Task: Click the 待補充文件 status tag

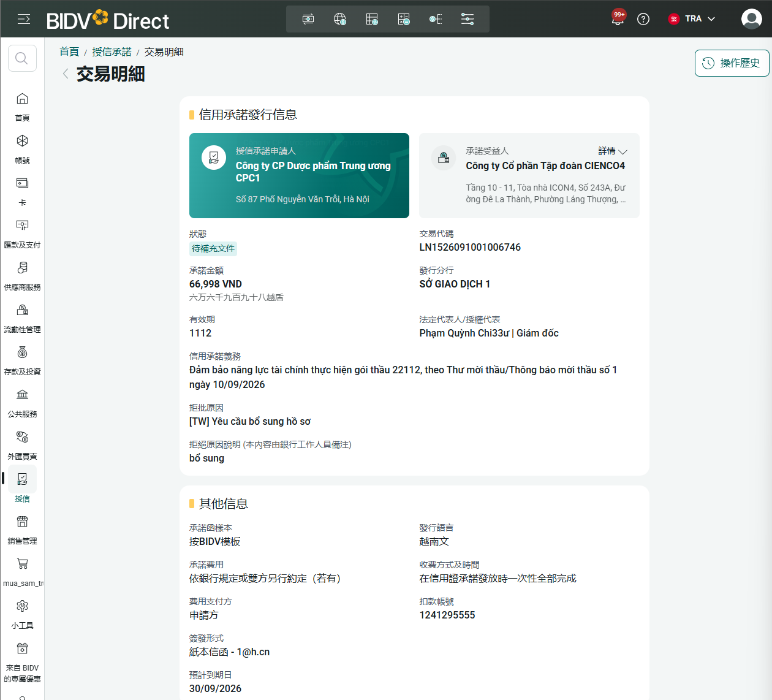Action: coord(213,248)
